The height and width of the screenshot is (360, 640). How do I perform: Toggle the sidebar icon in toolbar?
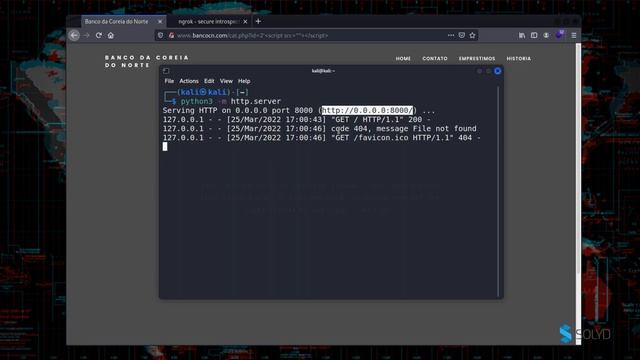tap(534, 36)
